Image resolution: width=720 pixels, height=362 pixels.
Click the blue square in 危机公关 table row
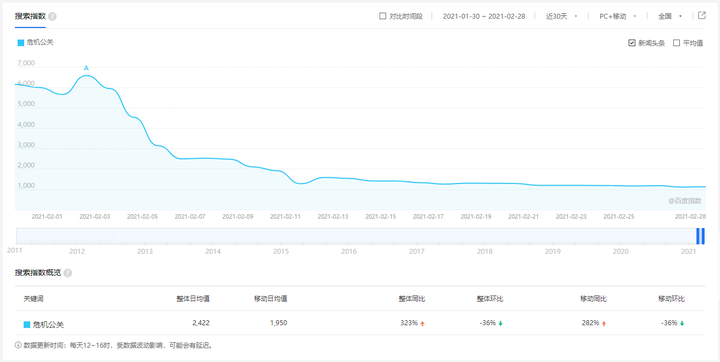tap(27, 325)
